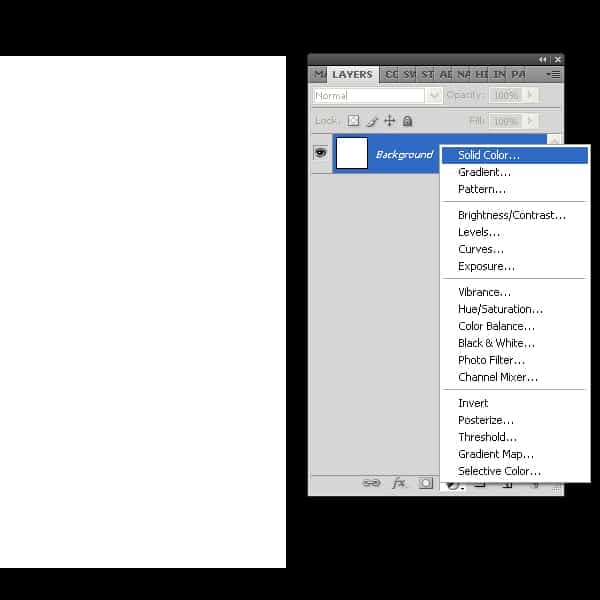Image resolution: width=600 pixels, height=600 pixels.
Task: Click lock image pixels brush icon
Action: click(x=372, y=121)
